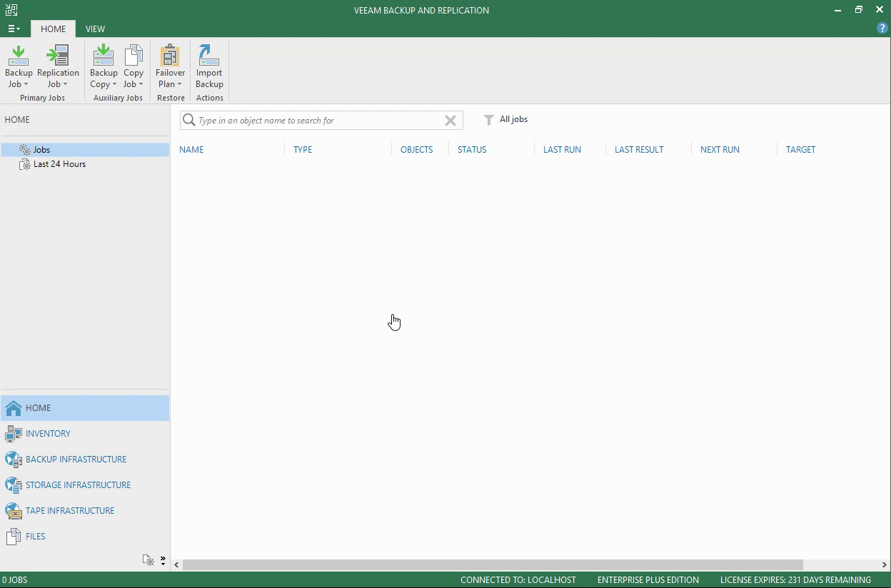Click the Replication Job ribbon icon

point(58,56)
